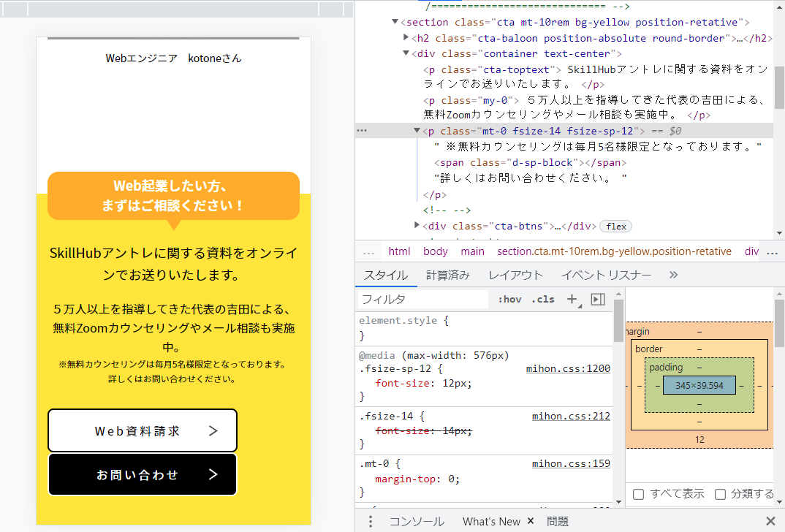Viewport: 785px width, 532px height.
Task: Switch to the スタイル tab
Action: [385, 275]
